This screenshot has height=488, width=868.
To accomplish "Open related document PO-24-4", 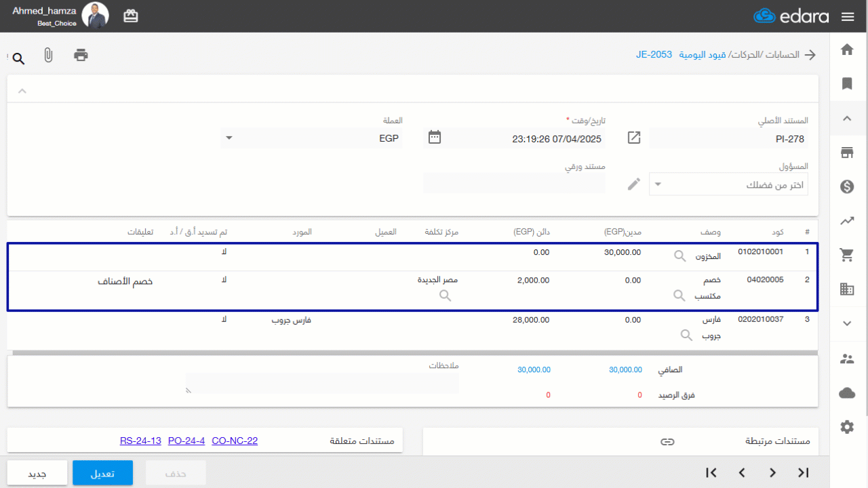I will tap(186, 441).
